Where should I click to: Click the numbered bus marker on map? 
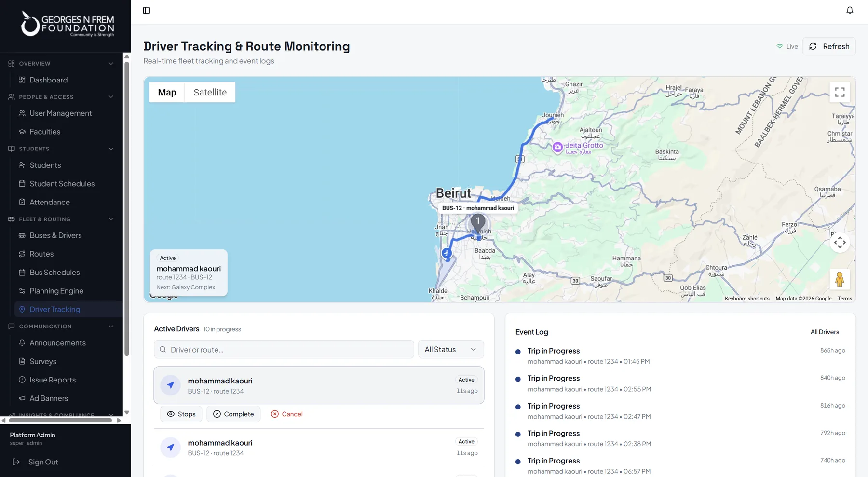click(x=478, y=222)
